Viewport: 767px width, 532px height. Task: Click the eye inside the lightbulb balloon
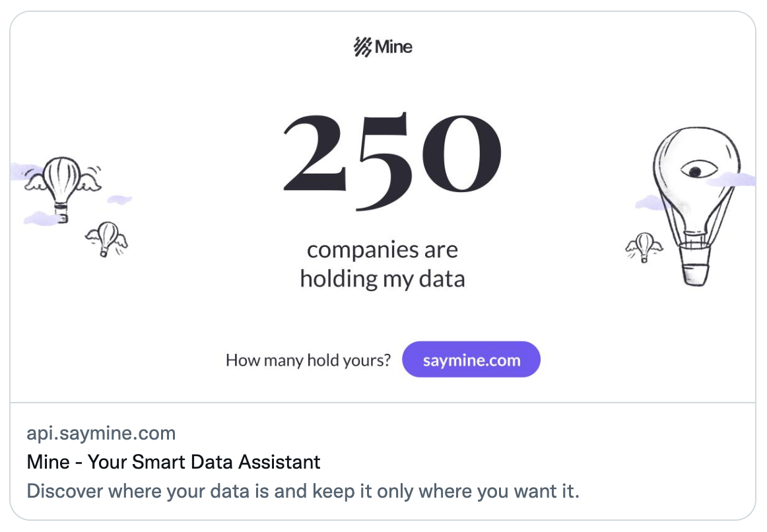[694, 171]
